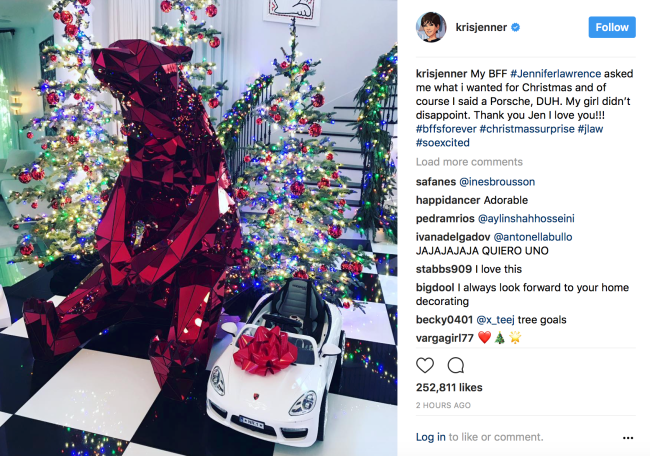The height and width of the screenshot is (456, 650).
Task: Open the #bffsforever hashtag
Action: click(446, 129)
